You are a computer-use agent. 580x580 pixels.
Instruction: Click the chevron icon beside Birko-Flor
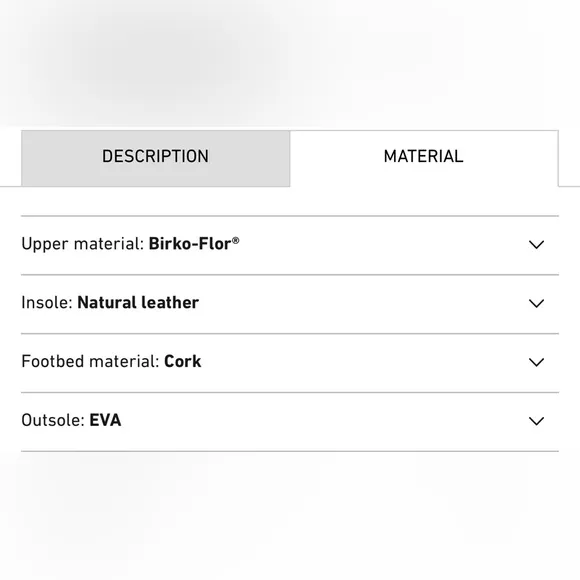536,245
